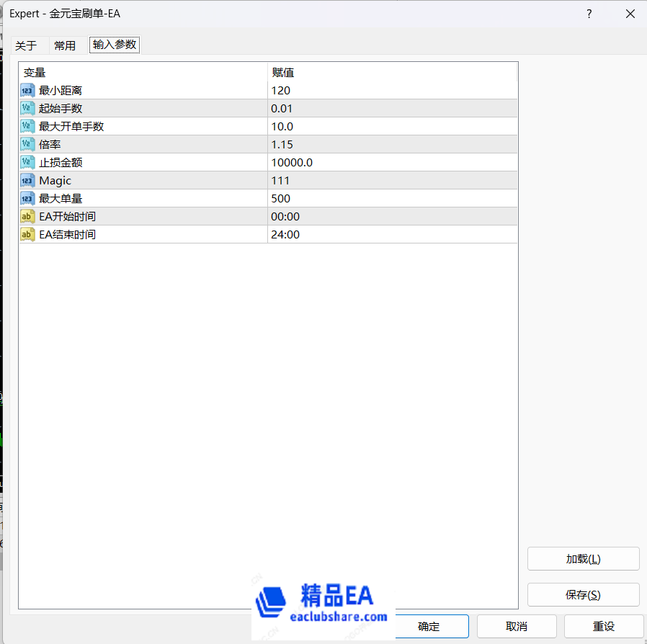Reset parameters with the 重设 button
Viewport: 647px width, 644px height.
[603, 626]
